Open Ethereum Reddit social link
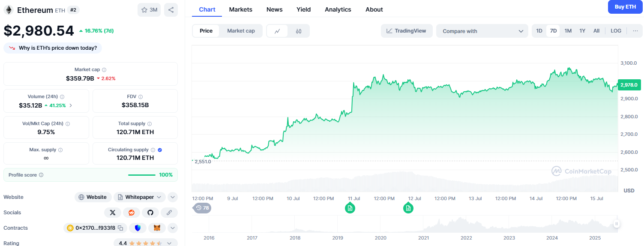Screen dimensions: 644x246 [x=132, y=213]
